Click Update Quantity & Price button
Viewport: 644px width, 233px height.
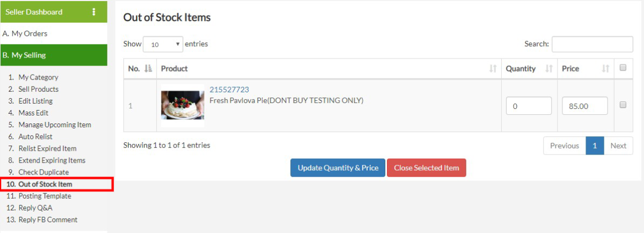(x=338, y=168)
